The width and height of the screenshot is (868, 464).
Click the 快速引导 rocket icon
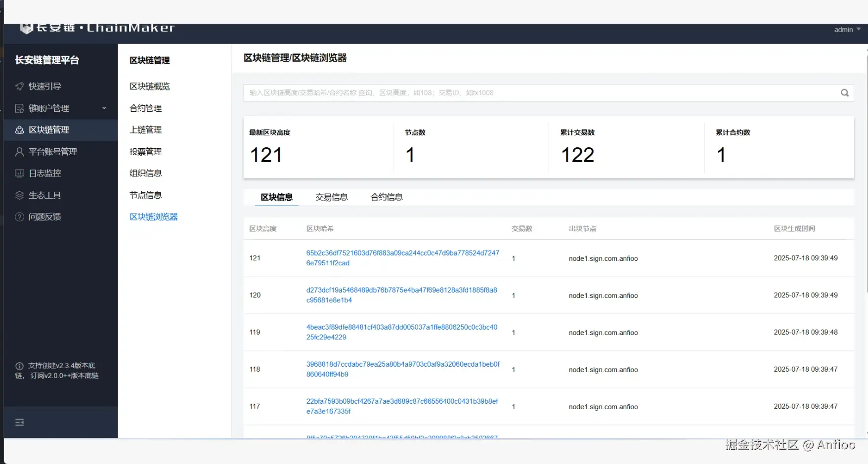point(19,86)
